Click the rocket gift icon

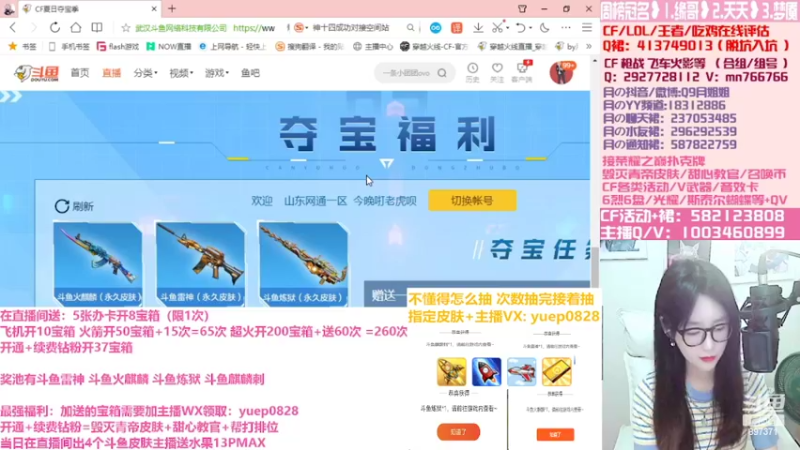(x=486, y=371)
